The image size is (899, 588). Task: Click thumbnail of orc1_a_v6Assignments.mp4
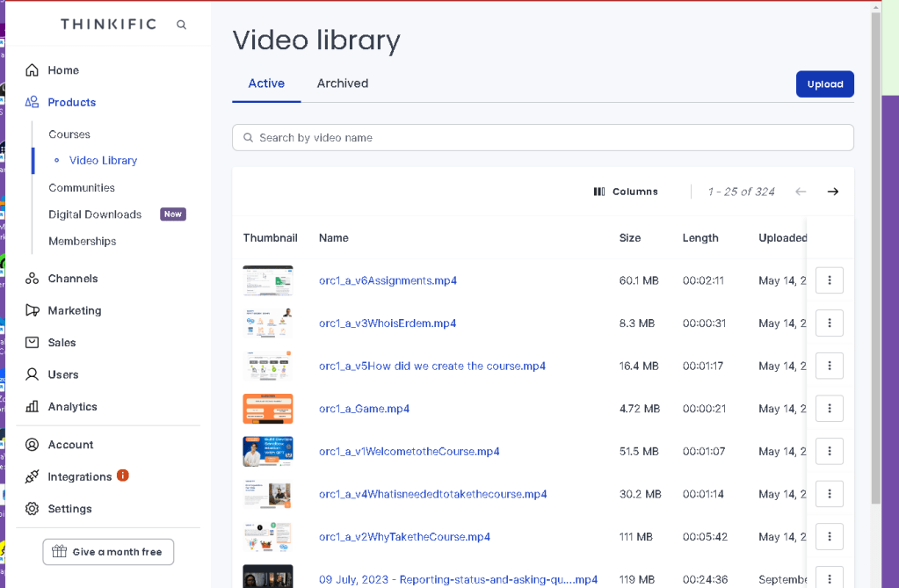pos(268,280)
